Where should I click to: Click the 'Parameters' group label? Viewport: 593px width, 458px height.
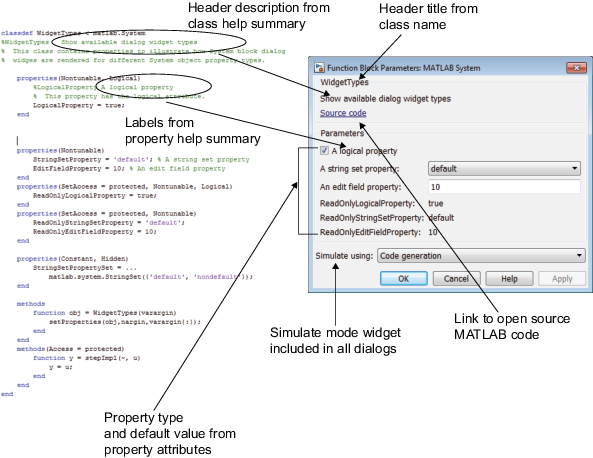(342, 133)
